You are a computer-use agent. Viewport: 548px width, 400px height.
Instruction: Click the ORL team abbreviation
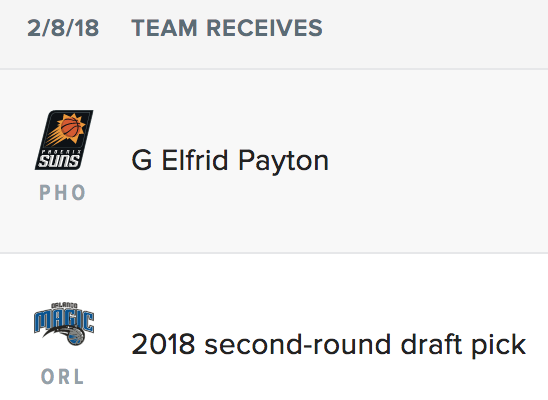63,377
